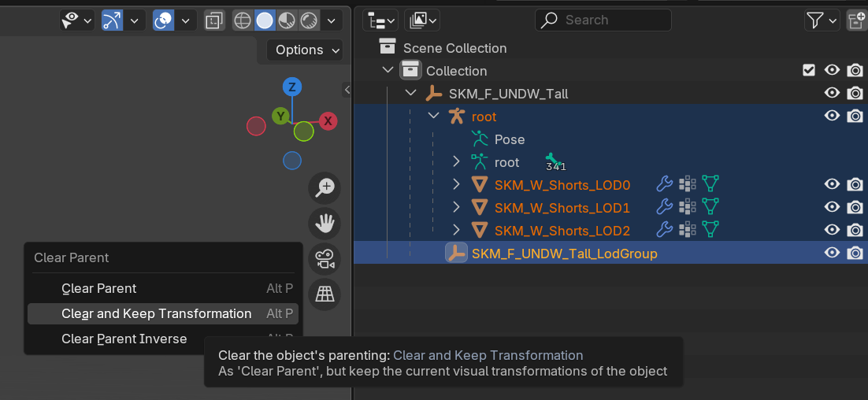Click the new collection icon in the outliner
The height and width of the screenshot is (400, 868).
point(856,21)
